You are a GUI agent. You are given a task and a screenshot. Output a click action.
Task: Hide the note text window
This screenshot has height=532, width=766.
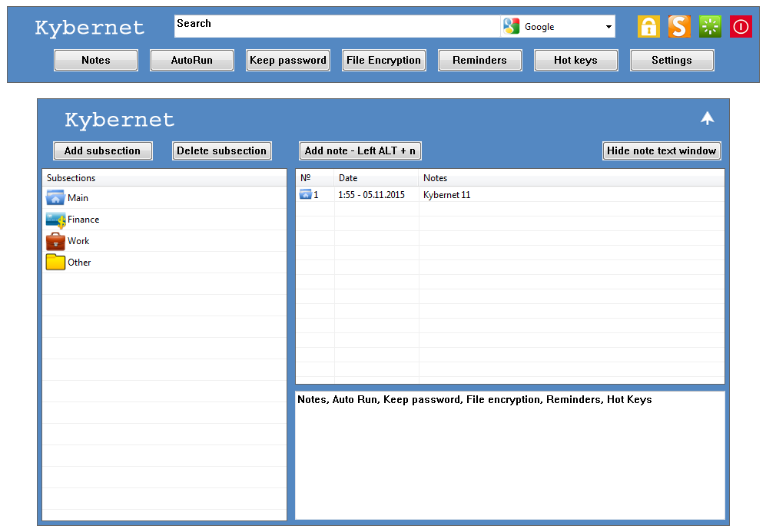coord(662,151)
